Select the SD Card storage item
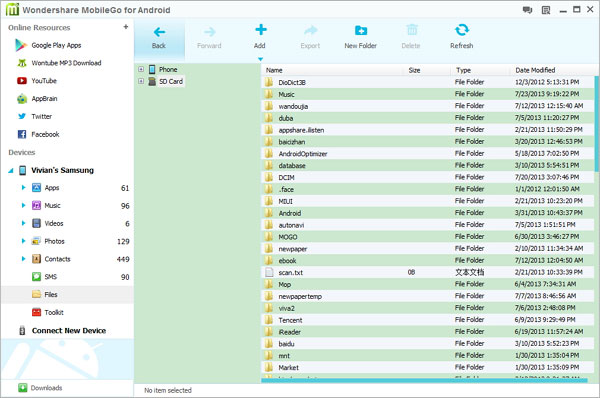The width and height of the screenshot is (600, 398). pyautogui.click(x=171, y=82)
